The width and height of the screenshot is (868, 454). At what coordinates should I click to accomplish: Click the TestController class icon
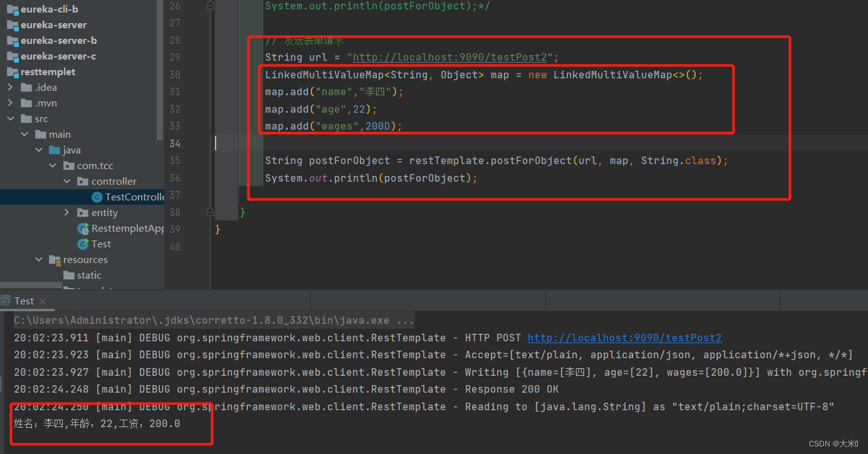point(97,197)
